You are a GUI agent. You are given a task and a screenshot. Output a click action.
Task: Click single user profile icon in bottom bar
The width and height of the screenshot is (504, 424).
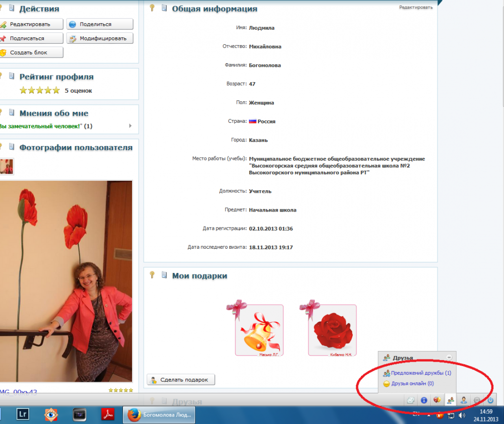(464, 400)
